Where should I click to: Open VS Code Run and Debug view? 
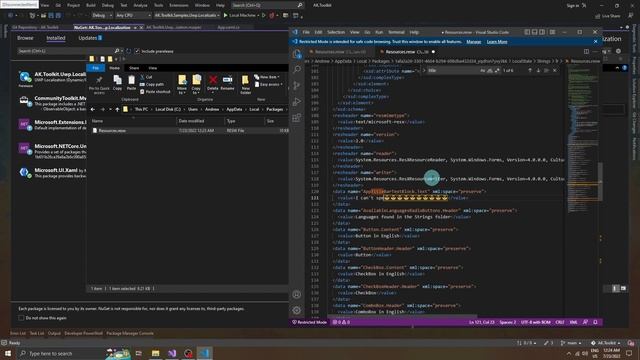tap(297, 102)
